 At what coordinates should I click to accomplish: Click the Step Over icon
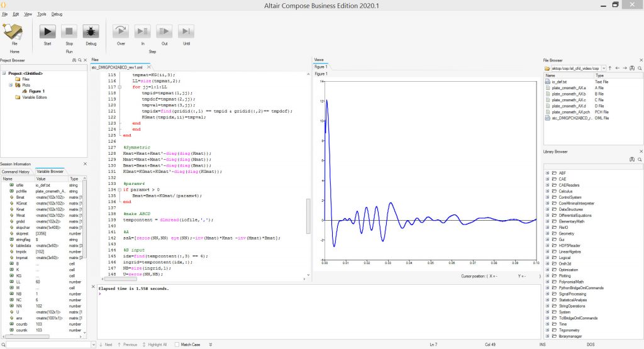pyautogui.click(x=121, y=31)
